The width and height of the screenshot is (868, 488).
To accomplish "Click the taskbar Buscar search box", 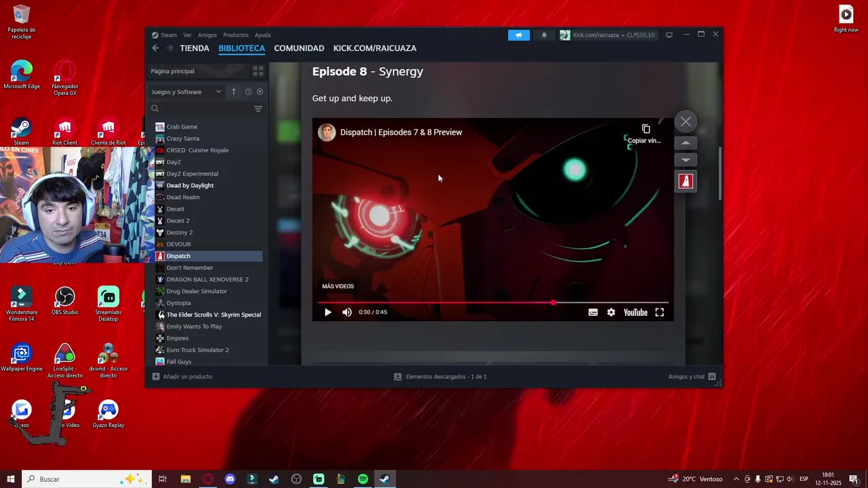I will click(x=86, y=479).
